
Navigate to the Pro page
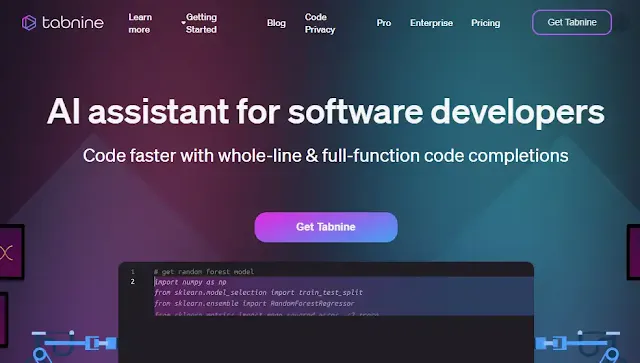coord(384,23)
